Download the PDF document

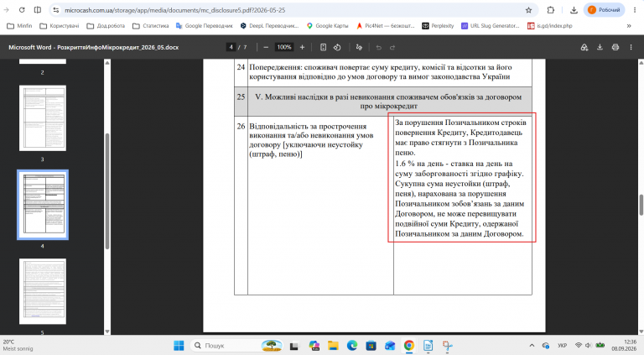tap(600, 47)
